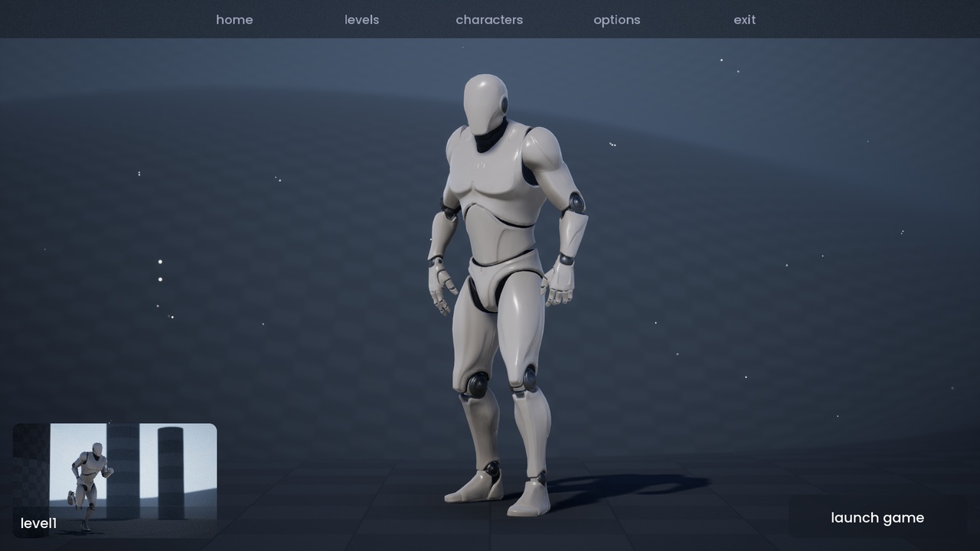This screenshot has width=980, height=551.
Task: Select the level1 preview thumbnail
Action: (115, 481)
